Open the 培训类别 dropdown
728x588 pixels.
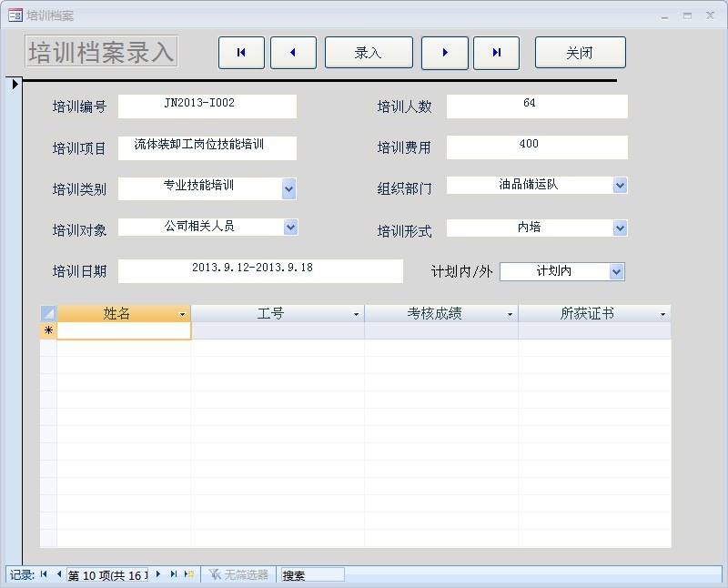[288, 189]
